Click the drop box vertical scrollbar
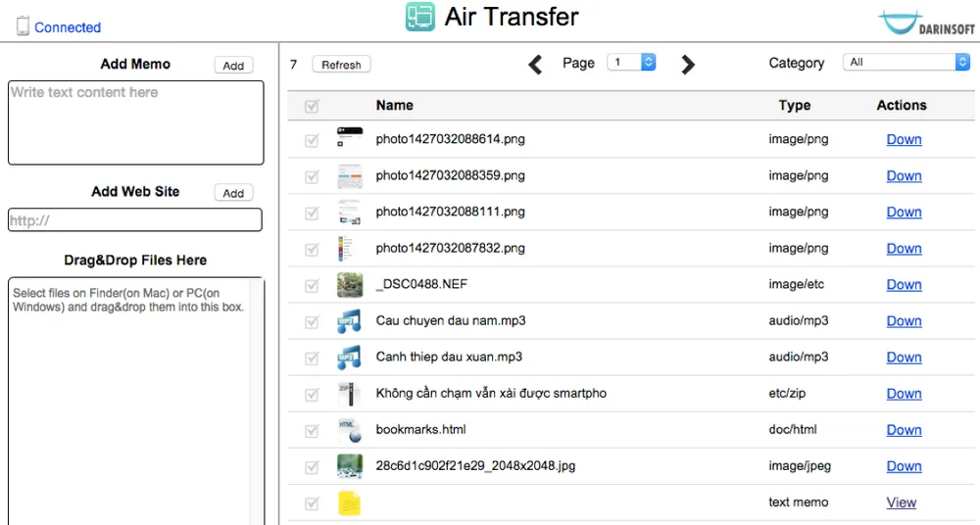The width and height of the screenshot is (980, 525). (x=256, y=402)
